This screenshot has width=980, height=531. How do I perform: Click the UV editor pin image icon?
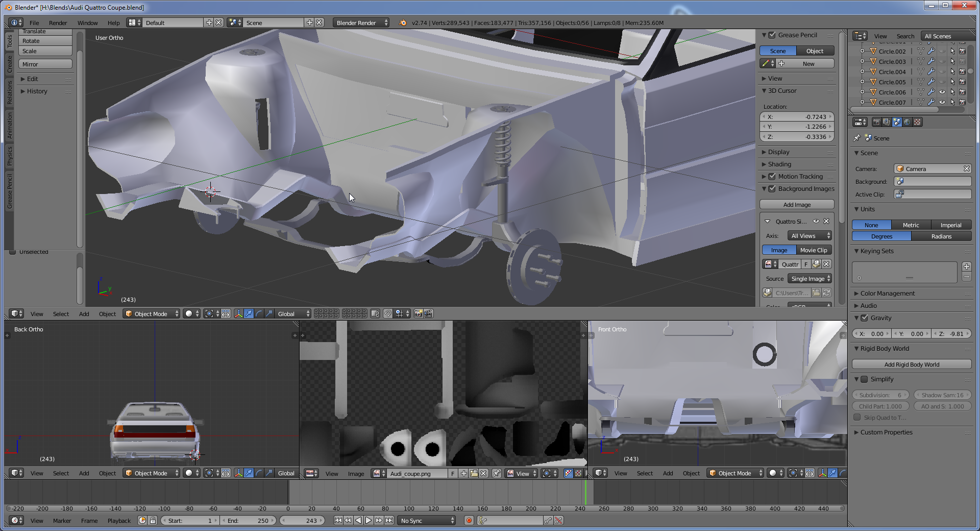(x=496, y=473)
